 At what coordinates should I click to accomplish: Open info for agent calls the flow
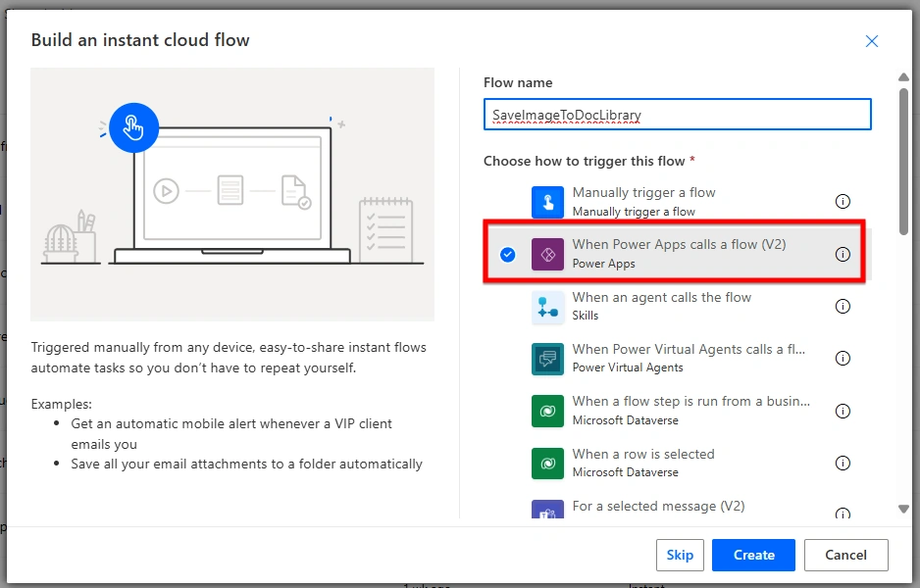(x=843, y=306)
